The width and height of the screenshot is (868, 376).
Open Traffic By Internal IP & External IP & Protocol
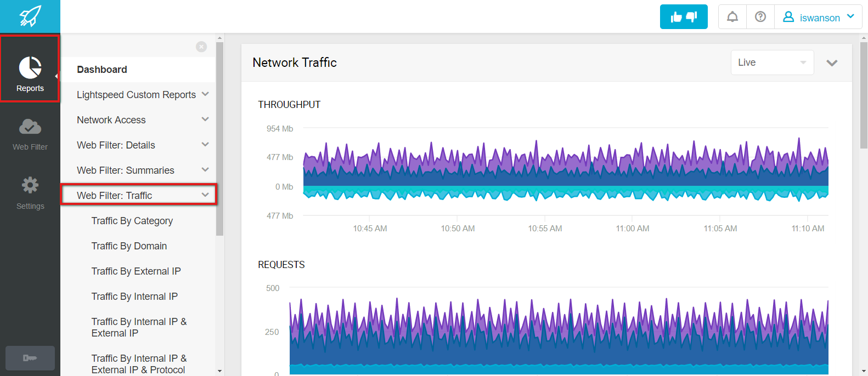click(x=139, y=364)
